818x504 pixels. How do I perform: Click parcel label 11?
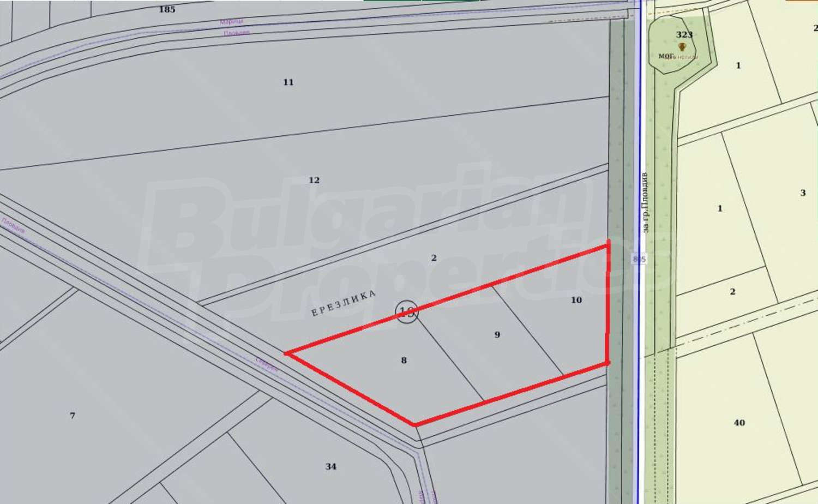pos(288,82)
